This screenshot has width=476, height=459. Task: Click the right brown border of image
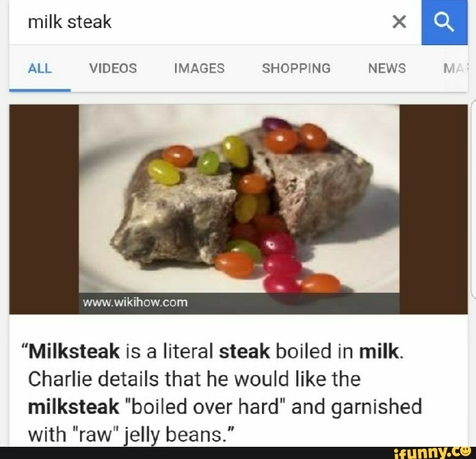click(434, 209)
